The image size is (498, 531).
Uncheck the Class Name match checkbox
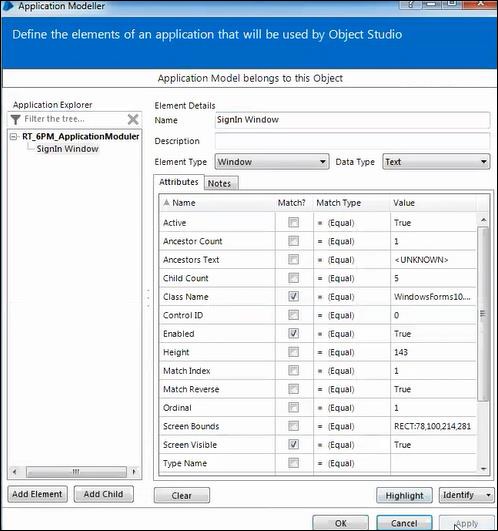pos(294,296)
